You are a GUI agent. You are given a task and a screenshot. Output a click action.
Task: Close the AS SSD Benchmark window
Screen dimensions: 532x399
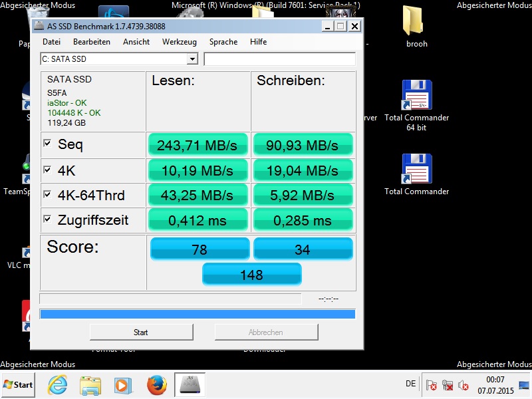pos(354,26)
